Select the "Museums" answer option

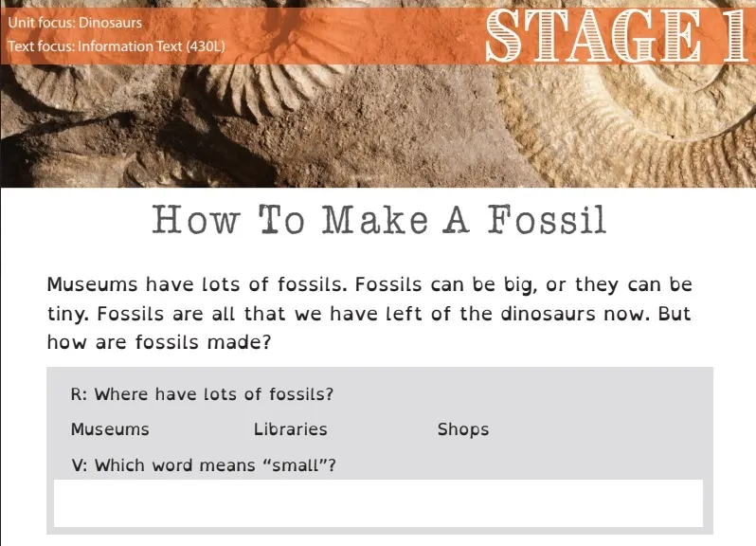click(110, 429)
